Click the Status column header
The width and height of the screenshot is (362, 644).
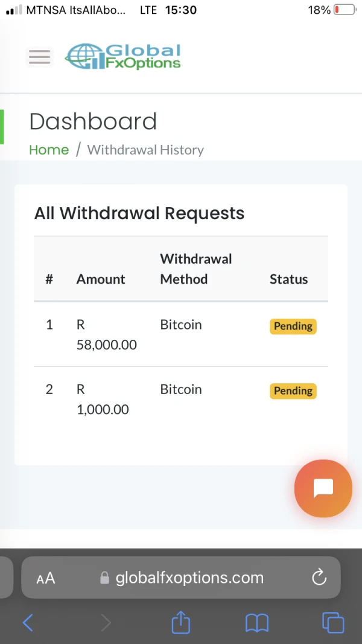[x=288, y=279]
